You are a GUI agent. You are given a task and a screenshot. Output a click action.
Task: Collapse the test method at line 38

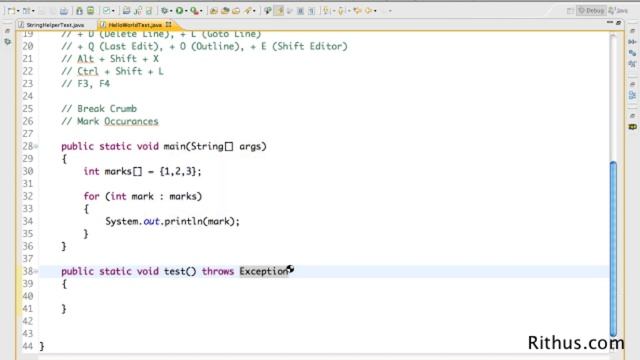[x=36, y=271]
